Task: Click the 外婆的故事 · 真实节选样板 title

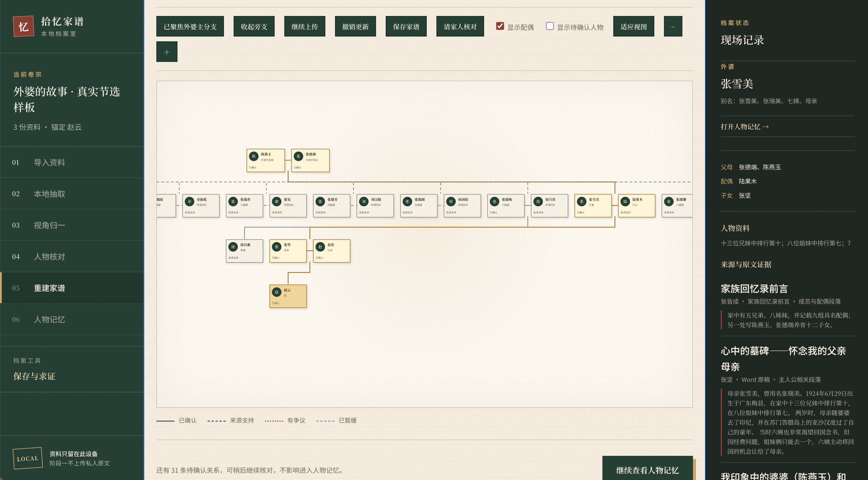Action: [66, 100]
